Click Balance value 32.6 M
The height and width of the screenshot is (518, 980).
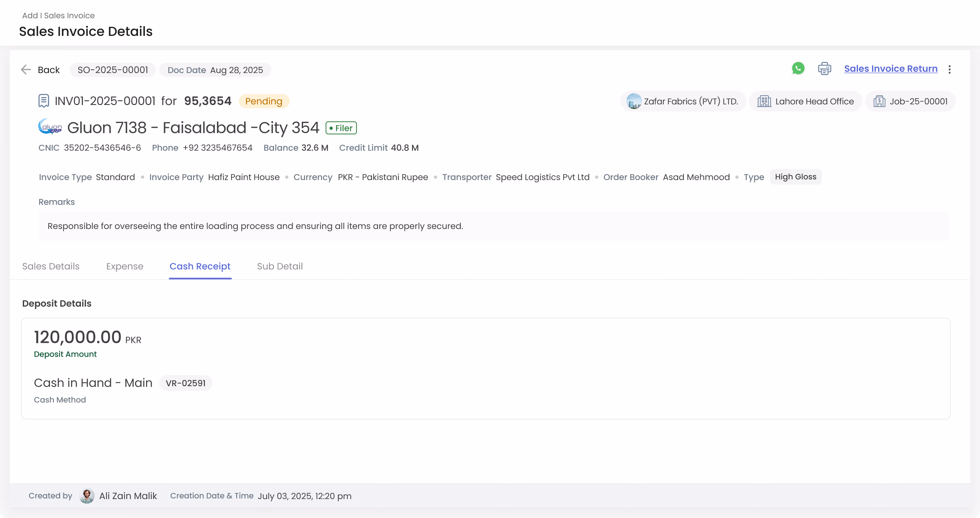click(314, 148)
